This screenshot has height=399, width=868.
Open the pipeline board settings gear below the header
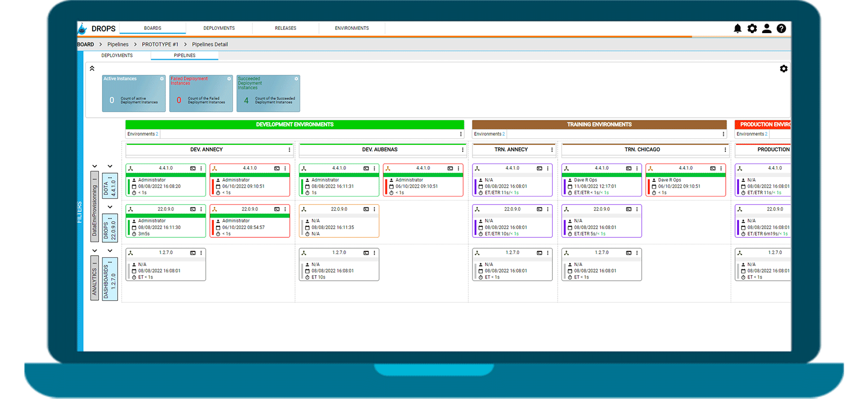tap(783, 68)
